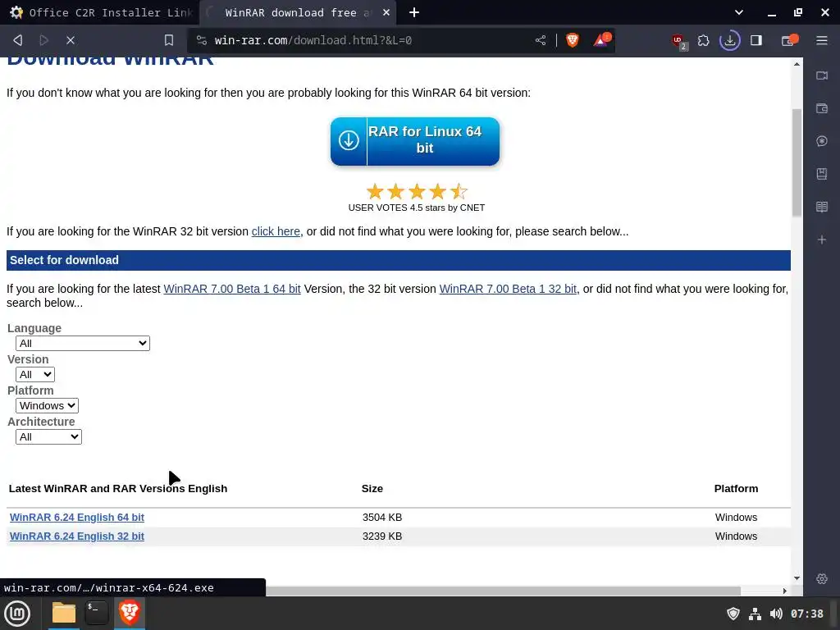The width and height of the screenshot is (840, 630).
Task: Click the '3239 KB' size cell
Action: point(382,536)
